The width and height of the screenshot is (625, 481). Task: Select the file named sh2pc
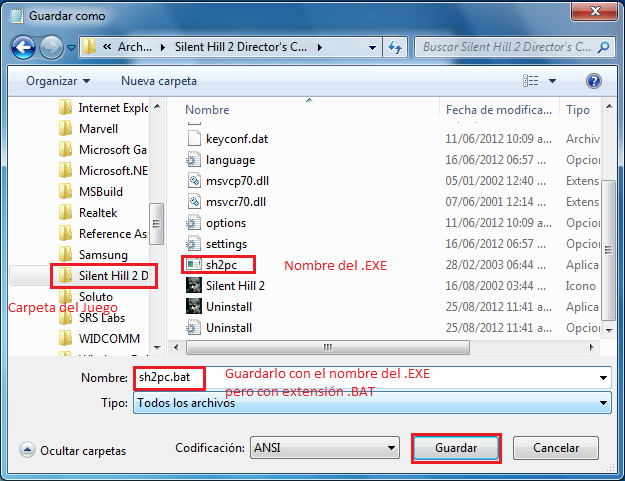pyautogui.click(x=222, y=265)
